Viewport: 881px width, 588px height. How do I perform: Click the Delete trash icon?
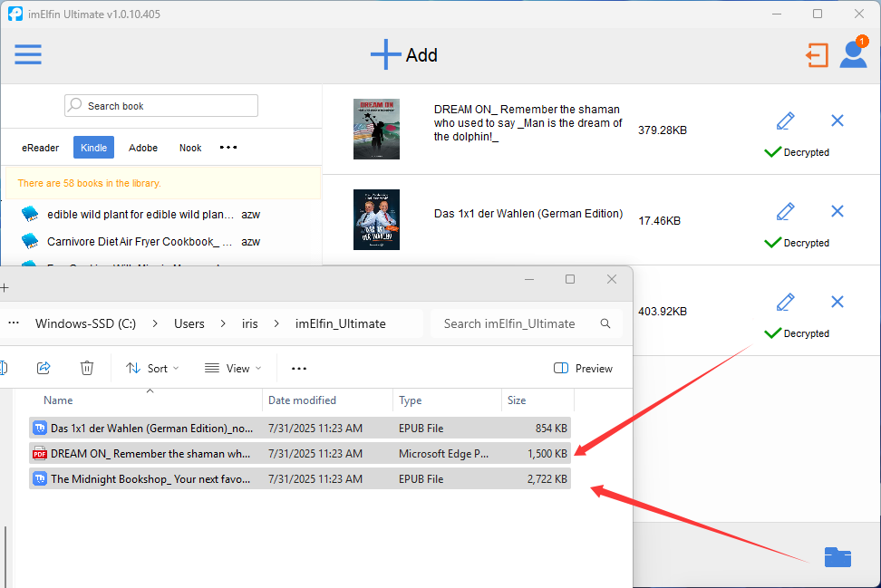pyautogui.click(x=86, y=368)
